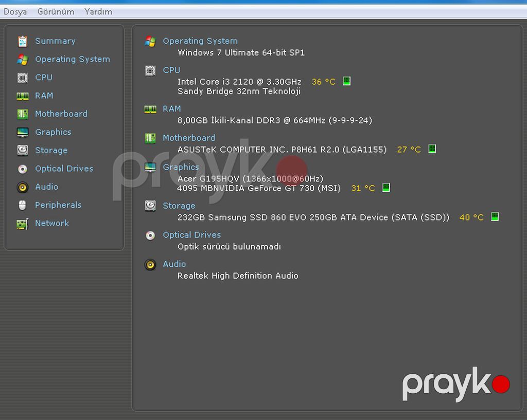Click Graphics monitor icon in summary panel
The width and height of the screenshot is (527, 420).
coord(150,167)
